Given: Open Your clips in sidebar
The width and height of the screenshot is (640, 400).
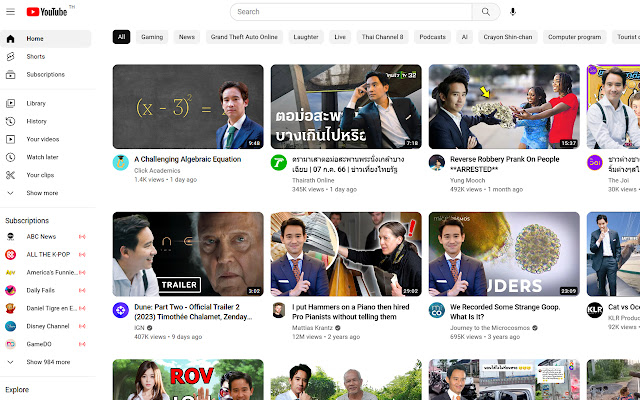Looking at the screenshot, I should (40, 175).
